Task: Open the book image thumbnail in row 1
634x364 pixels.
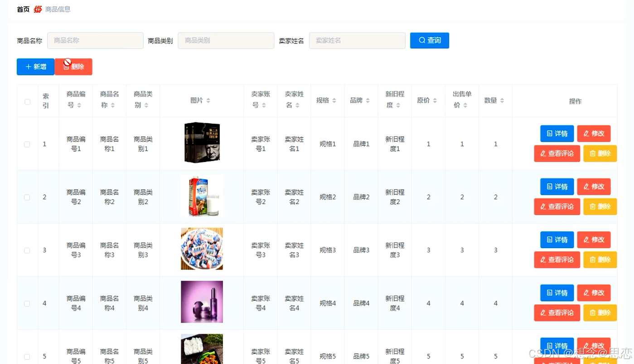Action: tap(202, 143)
